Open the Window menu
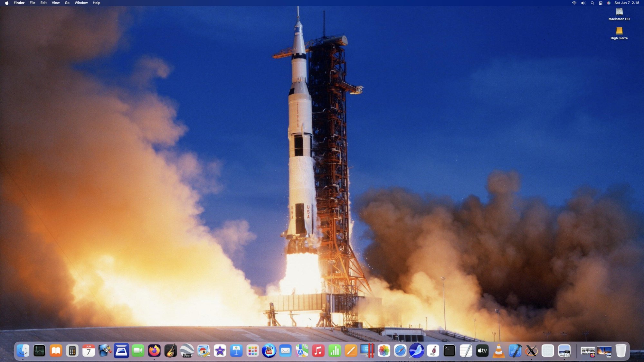This screenshot has width=644, height=362. coord(81,3)
